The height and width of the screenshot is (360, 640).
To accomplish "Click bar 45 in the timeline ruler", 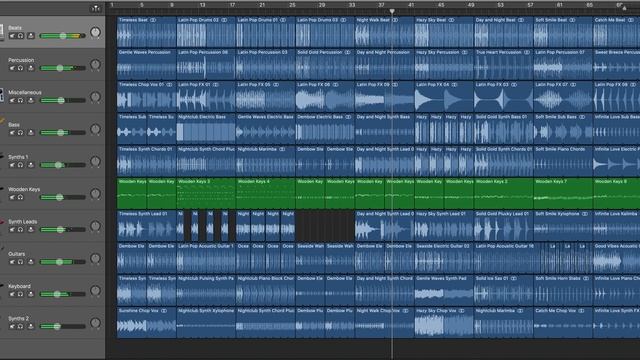I will coord(441,5).
